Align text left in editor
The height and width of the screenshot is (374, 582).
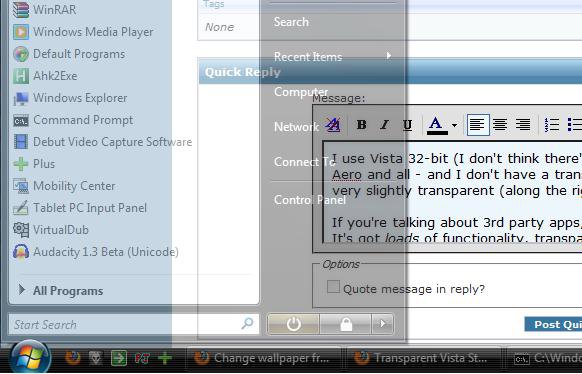(477, 125)
